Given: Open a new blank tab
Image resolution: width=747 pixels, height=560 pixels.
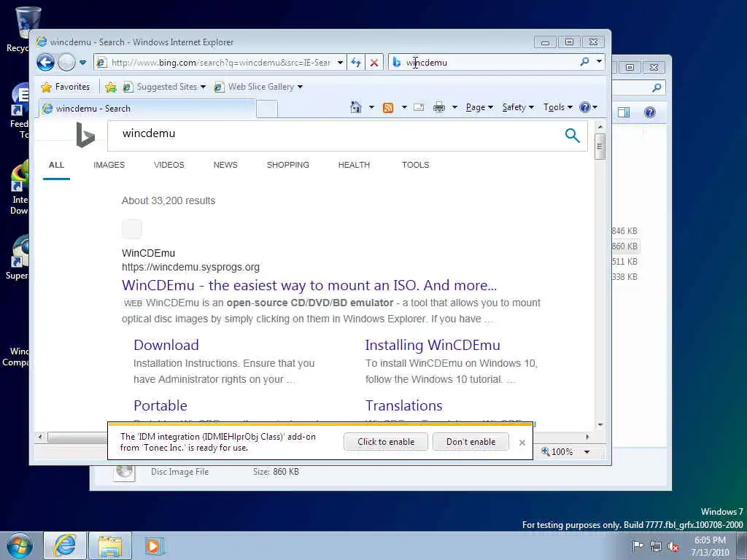Looking at the screenshot, I should 267,109.
